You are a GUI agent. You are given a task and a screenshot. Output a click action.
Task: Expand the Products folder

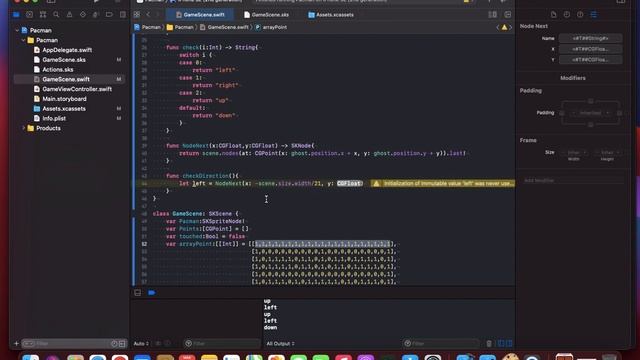tap(23, 128)
